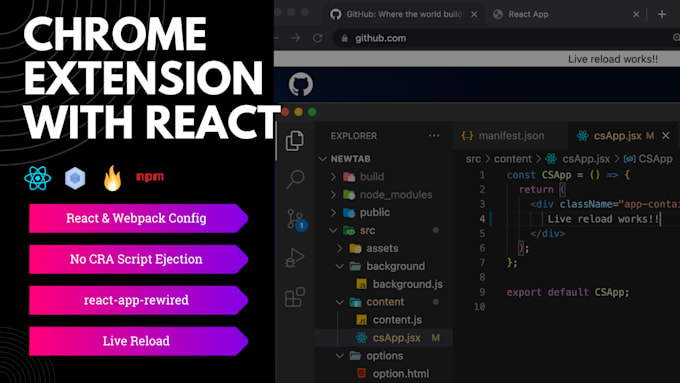Expand the node_modules folder chevron
Image resolution: width=680 pixels, height=383 pixels.
click(x=333, y=194)
